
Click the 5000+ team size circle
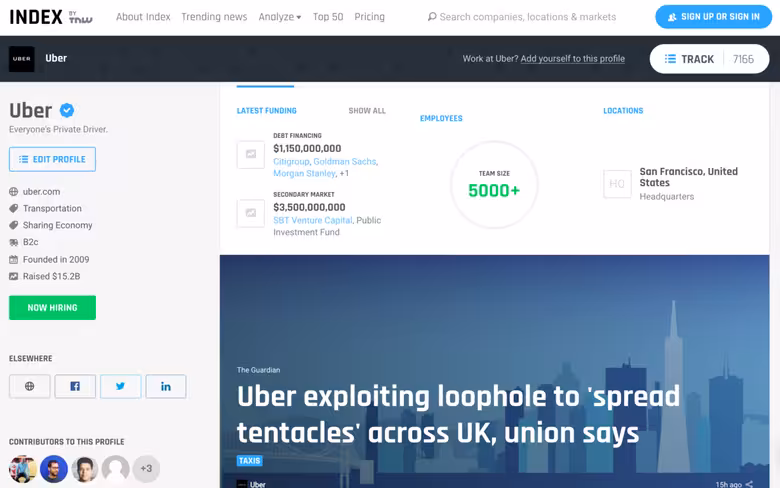click(494, 185)
